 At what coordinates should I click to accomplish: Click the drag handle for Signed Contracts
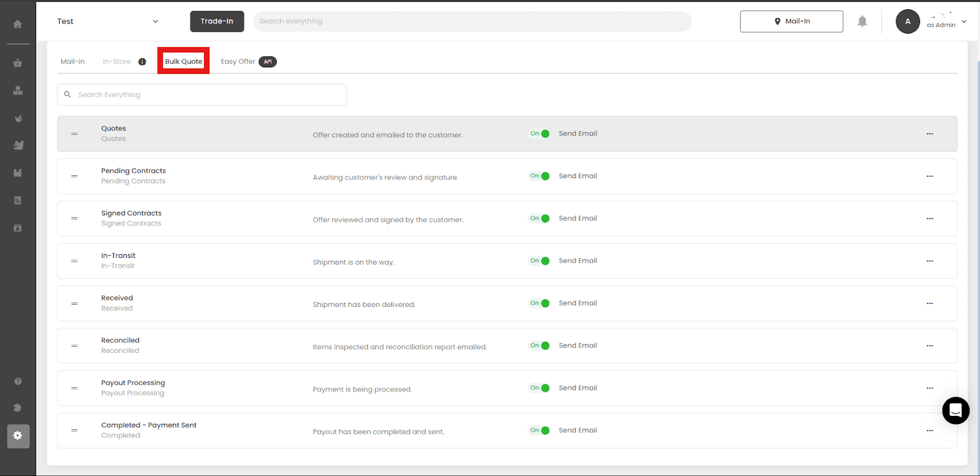click(74, 219)
